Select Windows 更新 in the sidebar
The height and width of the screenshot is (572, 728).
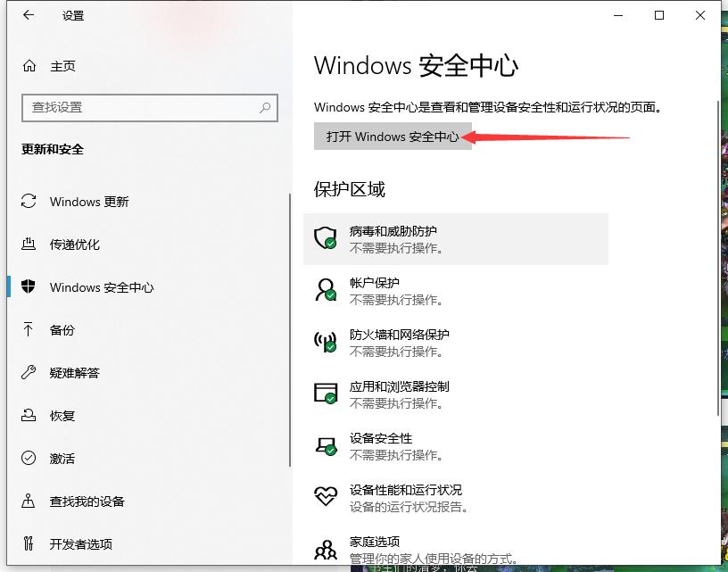pyautogui.click(x=89, y=203)
